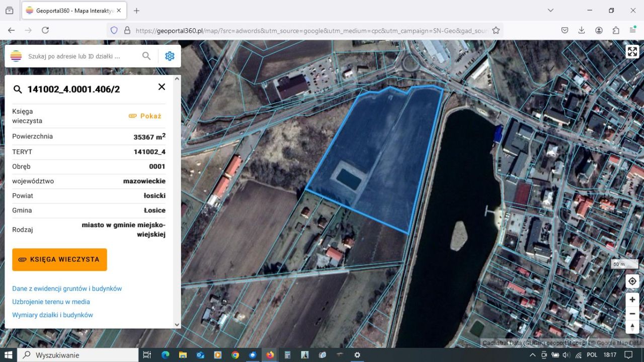Open map settings gear icon

pos(170,56)
